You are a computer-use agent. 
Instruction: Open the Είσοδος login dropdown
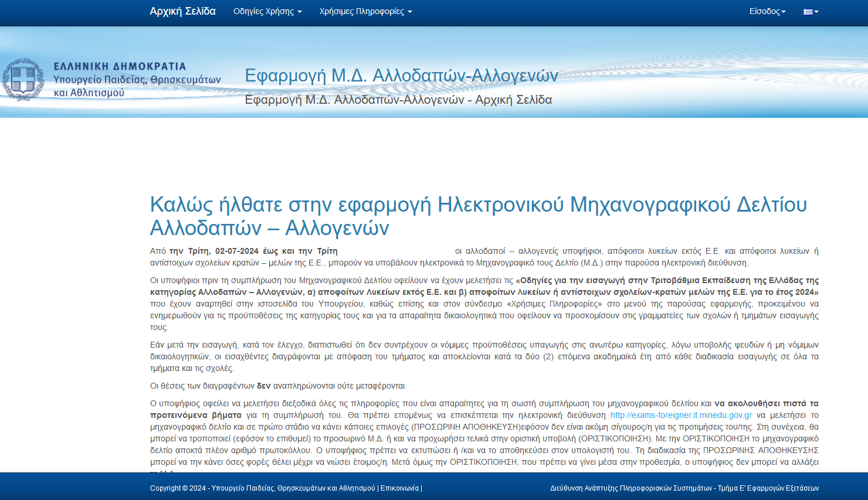[767, 11]
